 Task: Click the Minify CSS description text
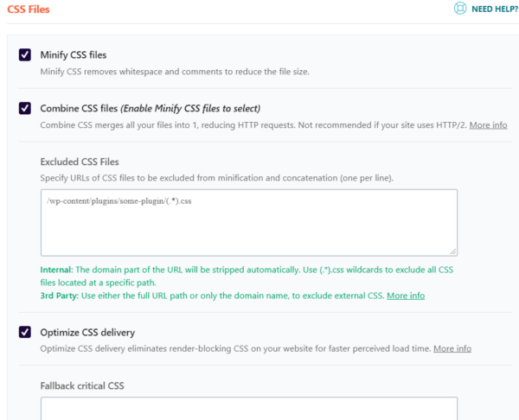pos(175,72)
